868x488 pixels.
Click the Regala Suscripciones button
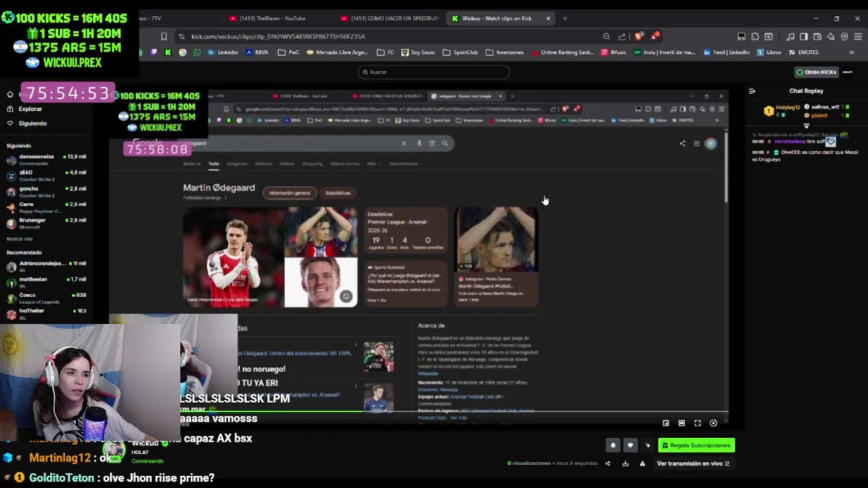click(x=696, y=445)
